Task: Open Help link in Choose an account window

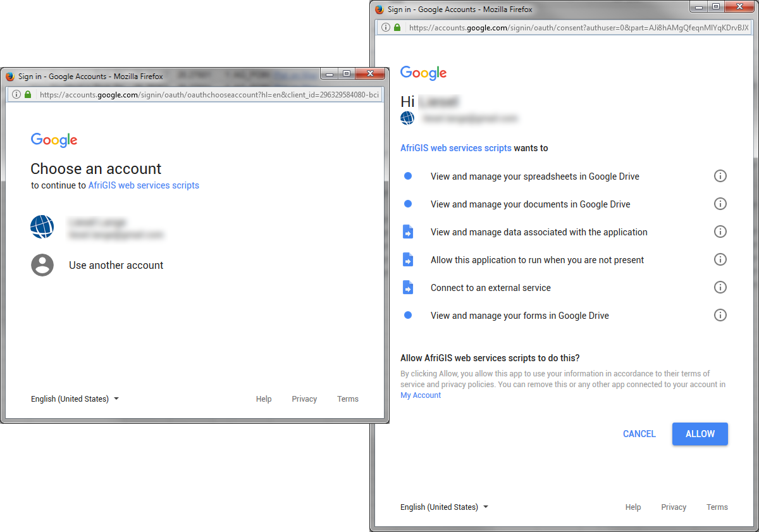Action: tap(264, 399)
